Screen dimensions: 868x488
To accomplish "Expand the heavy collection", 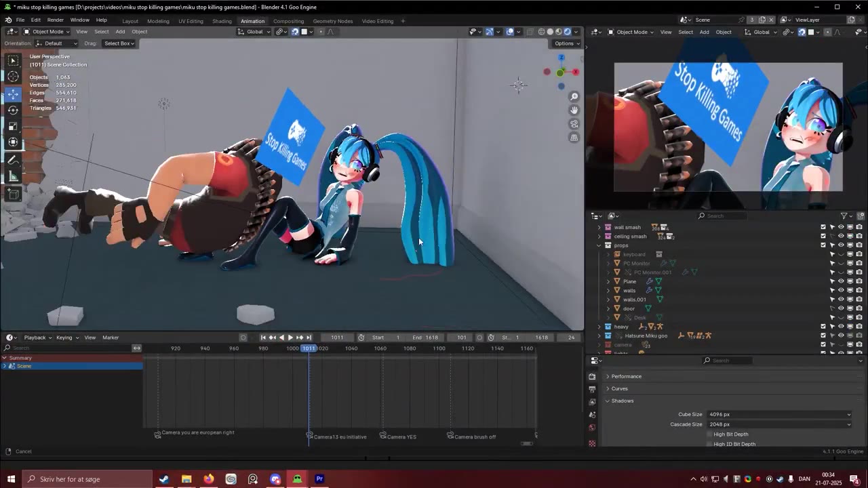I will coord(599,327).
